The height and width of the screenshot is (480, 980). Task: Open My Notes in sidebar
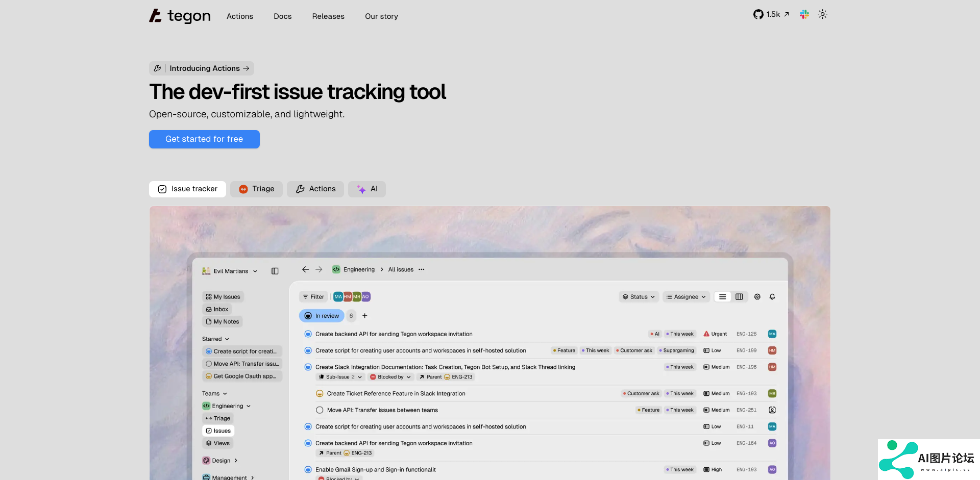point(223,321)
